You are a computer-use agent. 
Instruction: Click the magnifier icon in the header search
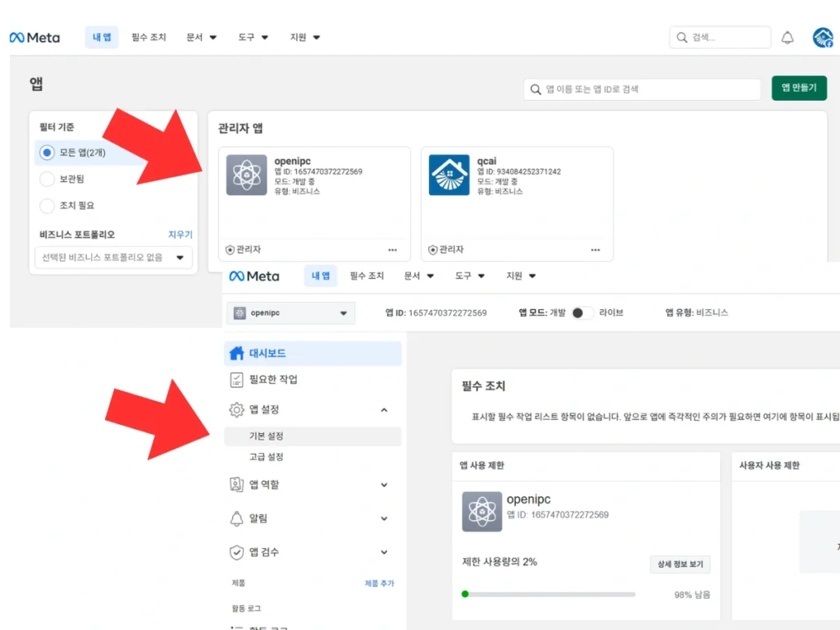[x=682, y=38]
